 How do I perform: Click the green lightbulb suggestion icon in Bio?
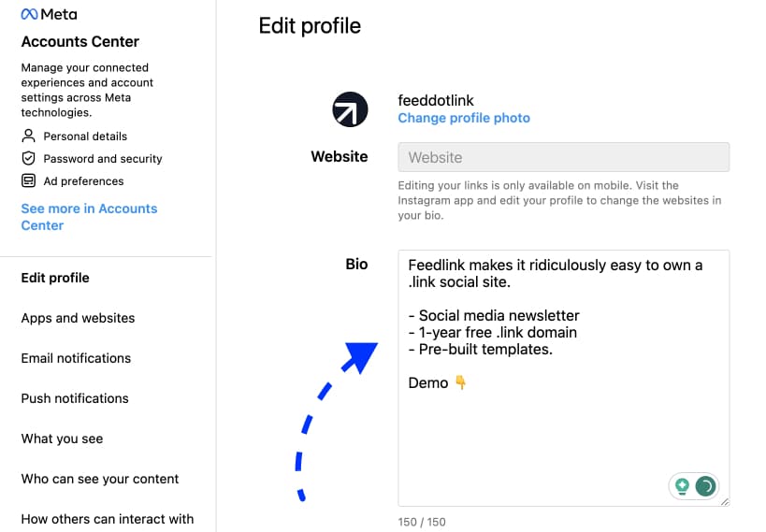tap(682, 486)
